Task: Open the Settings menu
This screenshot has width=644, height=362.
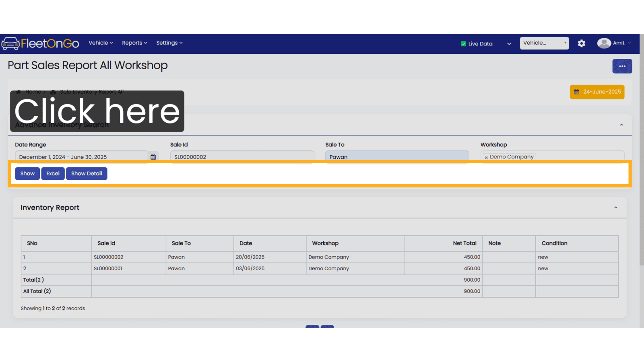Action: 169,43
